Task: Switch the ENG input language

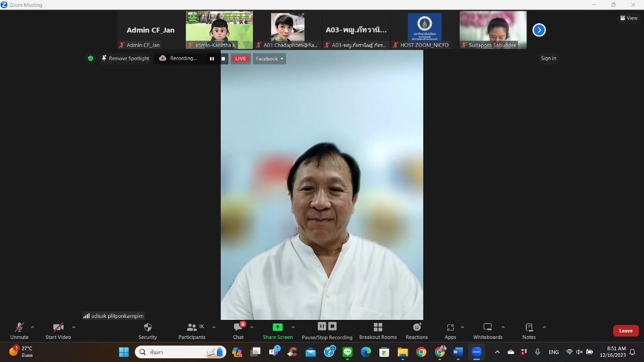Action: tap(553, 352)
